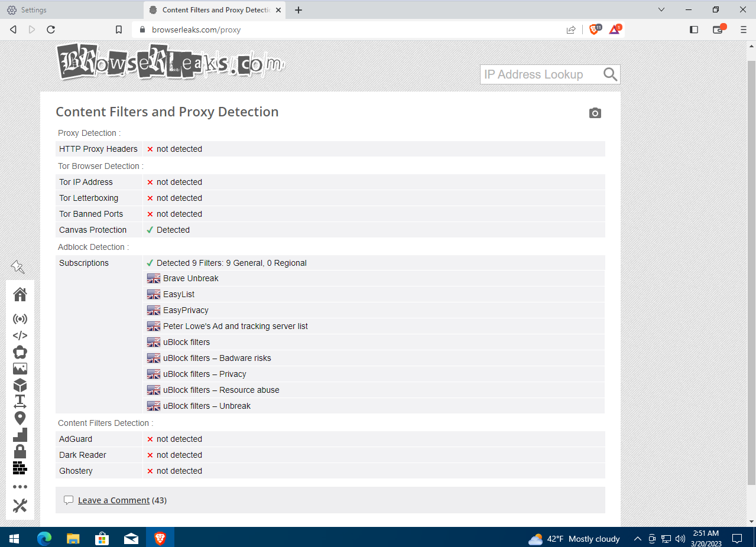Select the Brave Unbreak filter row
This screenshot has width=756, height=547.
(374, 278)
